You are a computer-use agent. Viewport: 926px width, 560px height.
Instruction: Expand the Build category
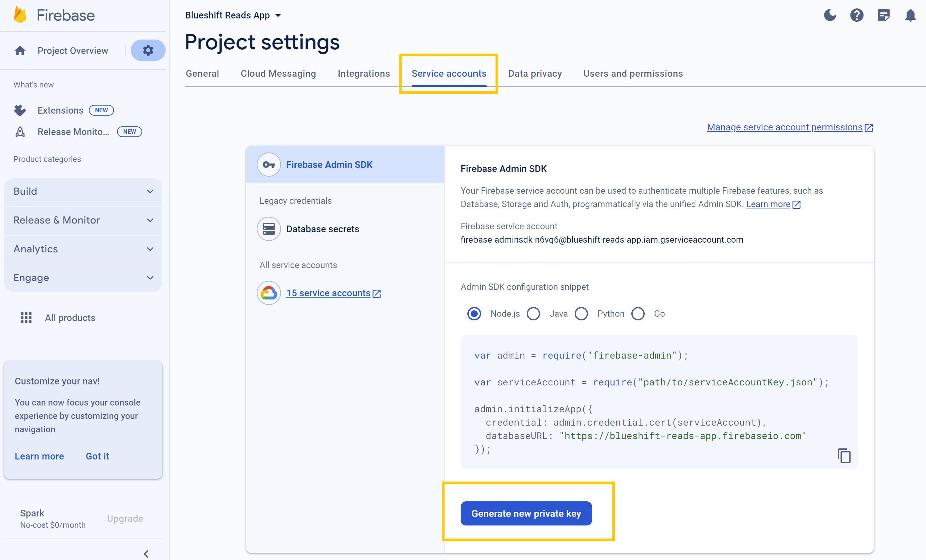point(83,192)
